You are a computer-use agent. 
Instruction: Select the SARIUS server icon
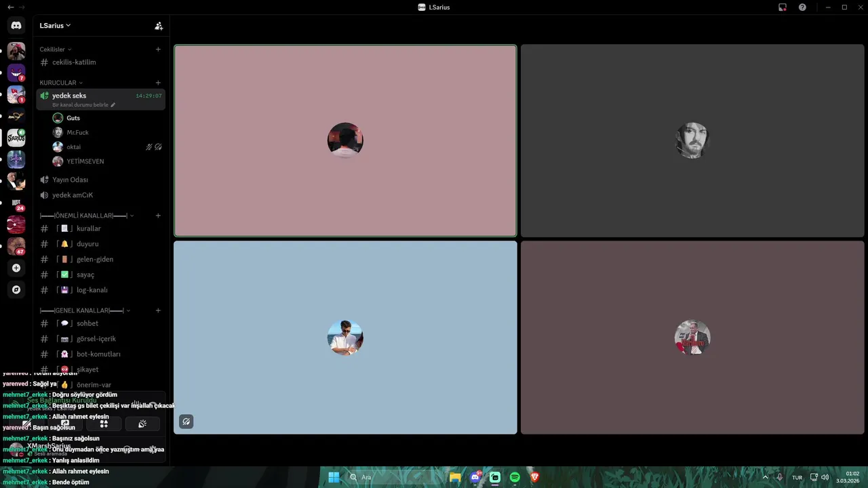coord(16,138)
